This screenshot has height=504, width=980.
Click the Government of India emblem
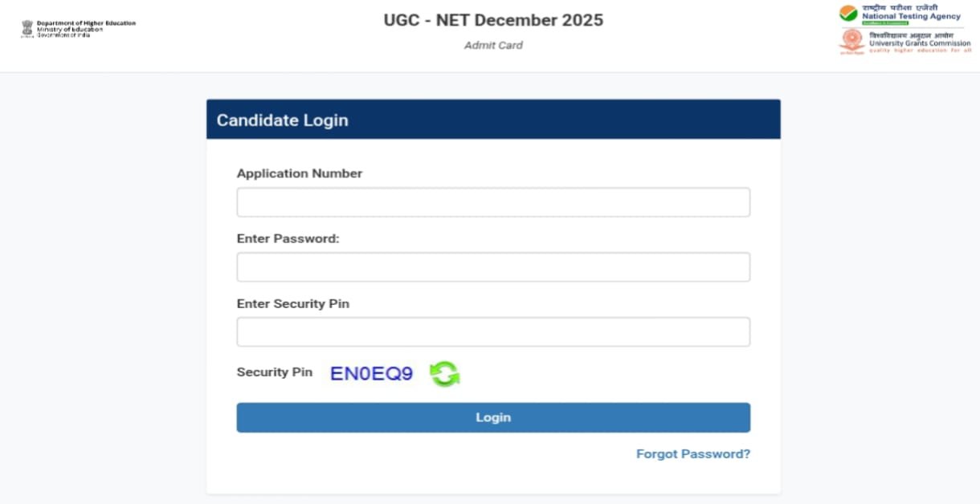coord(27,29)
